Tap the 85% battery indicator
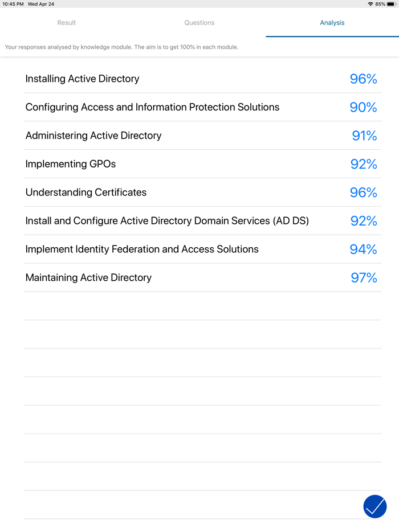The height and width of the screenshot is (532, 399). (x=381, y=4)
